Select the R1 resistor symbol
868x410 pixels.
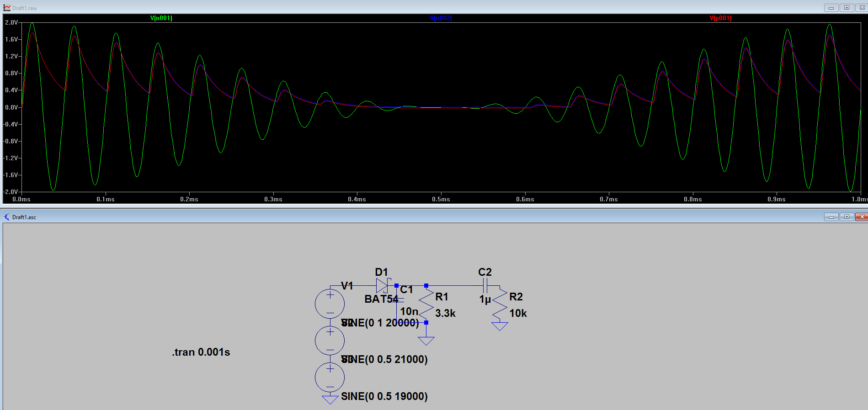click(x=426, y=304)
